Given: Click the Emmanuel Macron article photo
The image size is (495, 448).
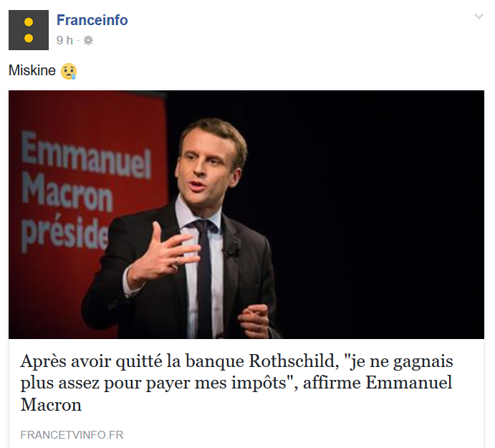Looking at the screenshot, I should click(x=246, y=214).
